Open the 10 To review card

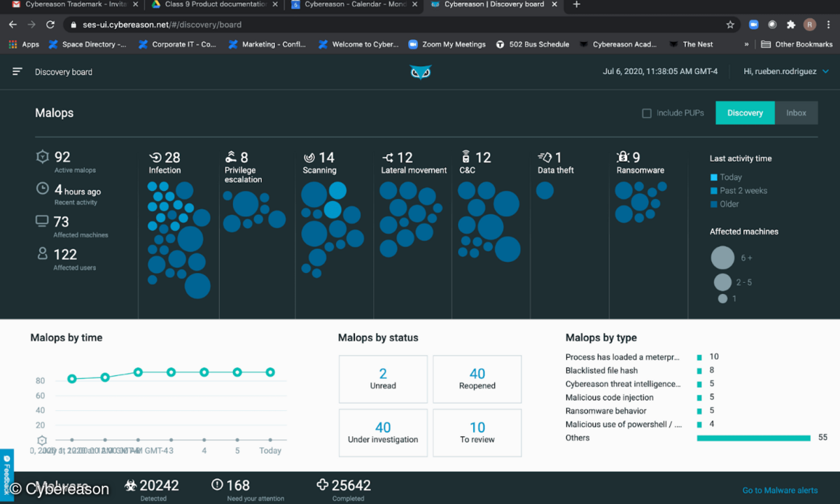[477, 433]
